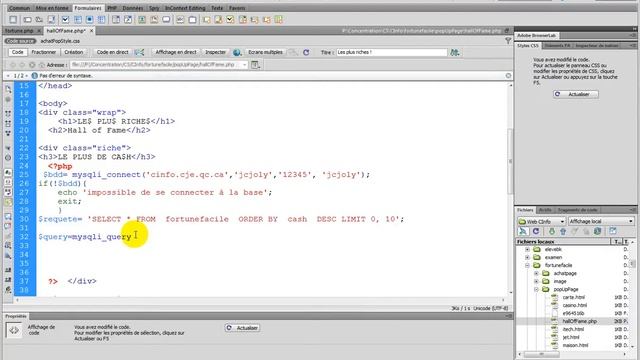Click the Open Documents icon in coding toolbar
This screenshot has height=360, width=640.
8,89
